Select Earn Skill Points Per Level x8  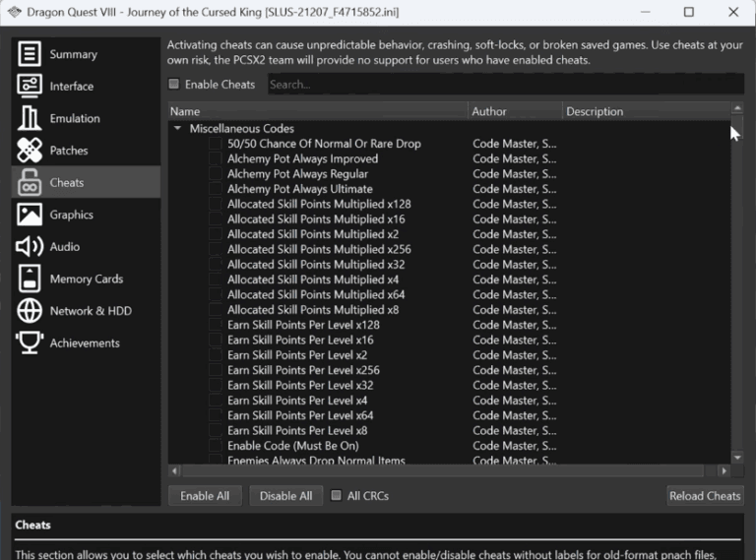[449, 430]
